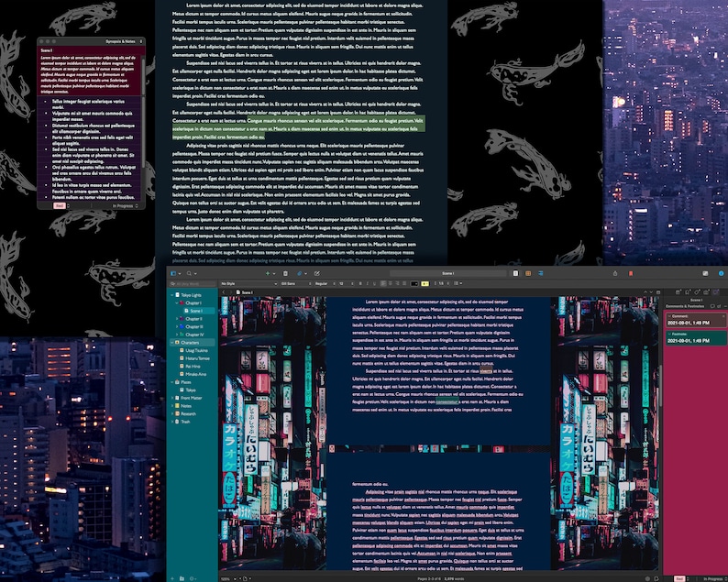
Task: Open In Progress status dropdown in main inspector
Action: coord(714,578)
